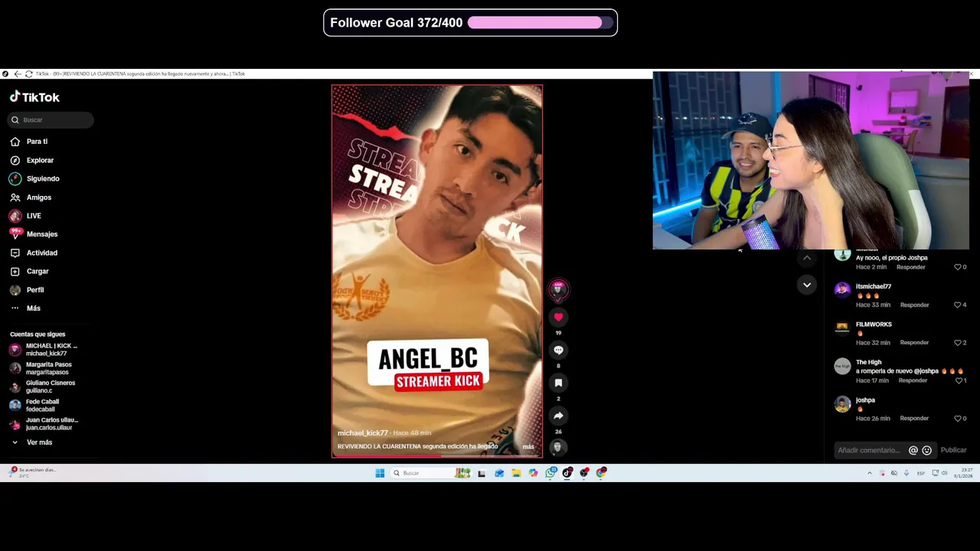Open the Explorar section

[32, 160]
